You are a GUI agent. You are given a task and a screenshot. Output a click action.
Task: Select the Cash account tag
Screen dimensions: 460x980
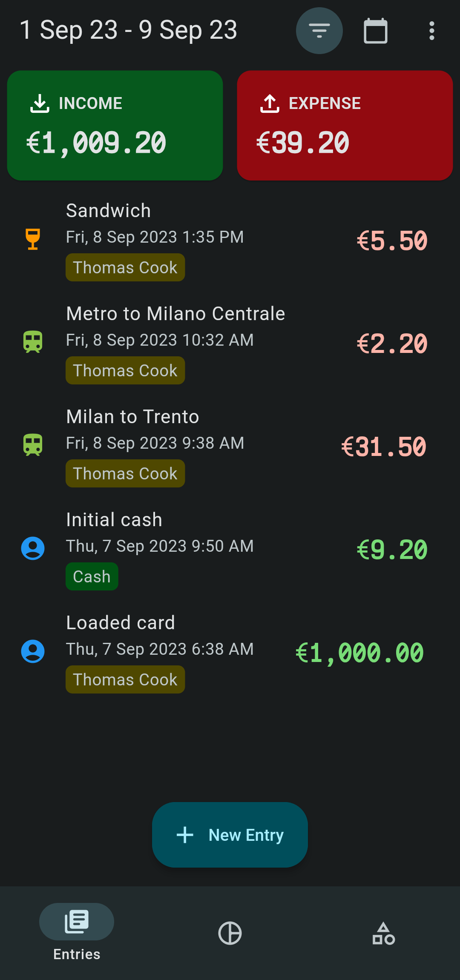92,576
